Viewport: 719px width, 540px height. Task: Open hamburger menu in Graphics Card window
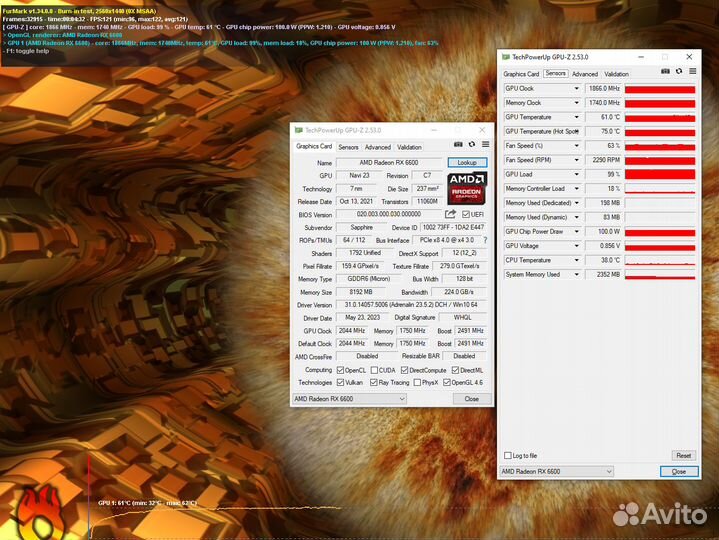486,144
